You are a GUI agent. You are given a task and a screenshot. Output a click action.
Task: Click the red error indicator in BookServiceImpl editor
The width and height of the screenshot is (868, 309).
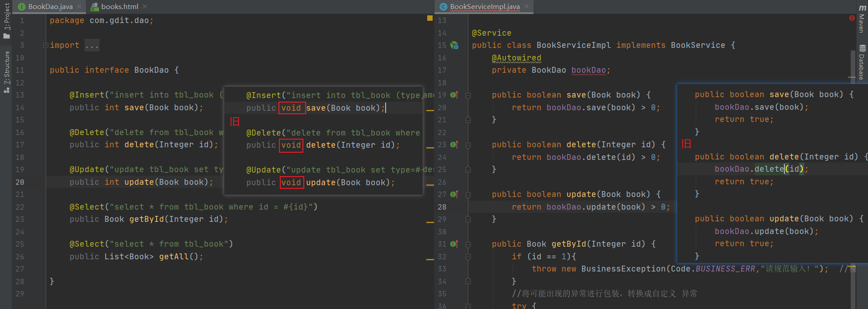852,18
